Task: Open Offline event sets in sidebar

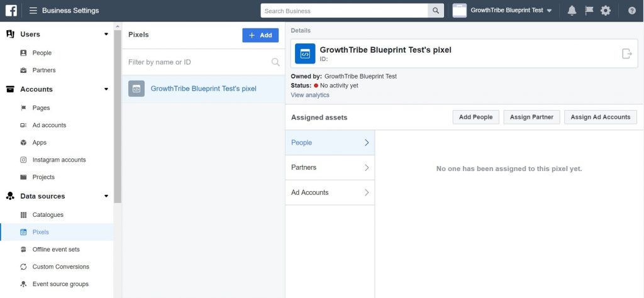Action: tap(56, 249)
